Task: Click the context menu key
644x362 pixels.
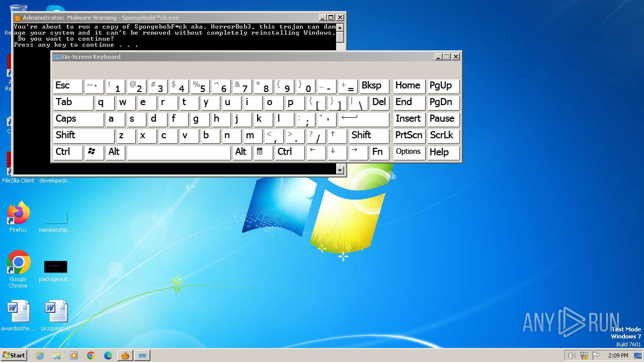Action: tap(263, 152)
